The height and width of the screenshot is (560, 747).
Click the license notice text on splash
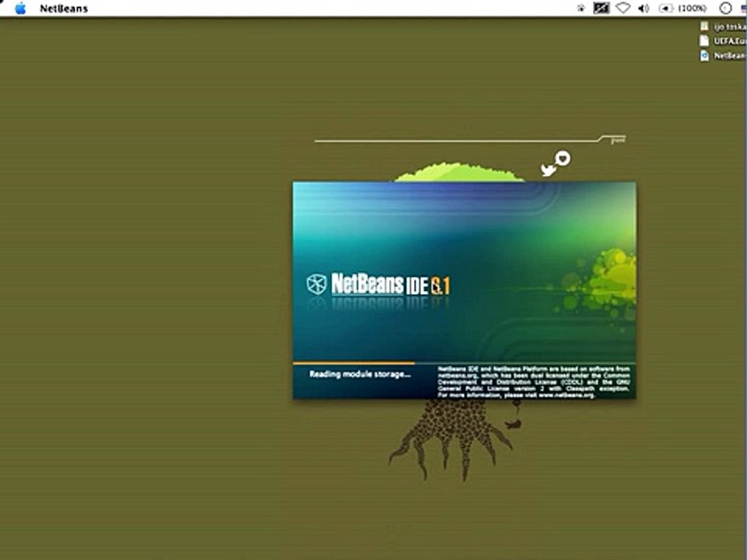534,382
